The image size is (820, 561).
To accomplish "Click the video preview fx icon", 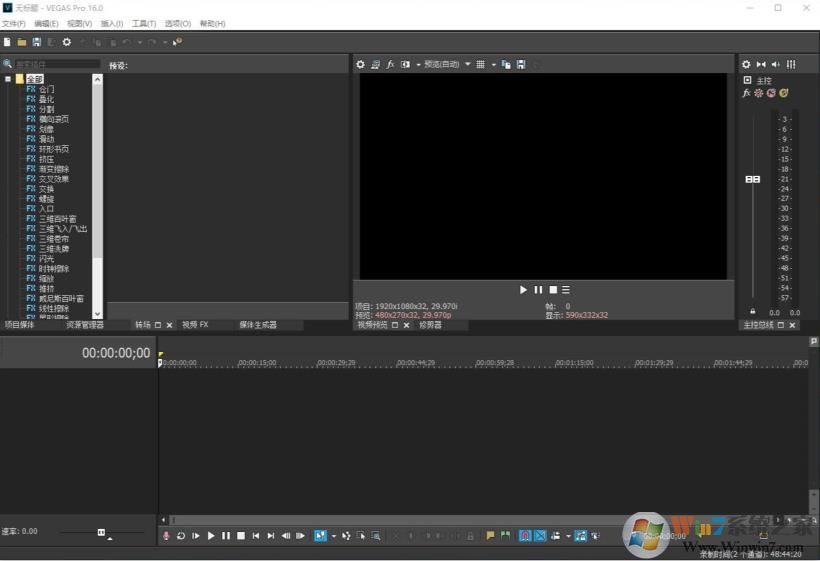I will (390, 64).
